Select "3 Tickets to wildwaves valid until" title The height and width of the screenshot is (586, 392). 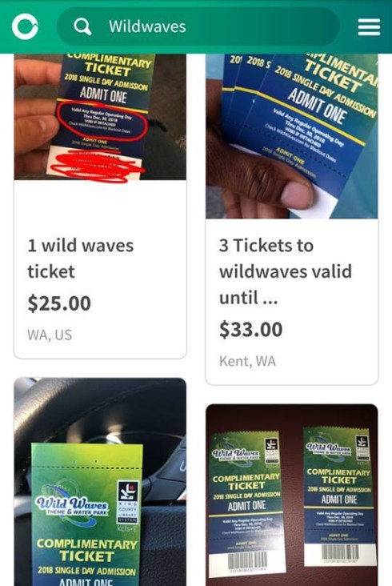point(286,271)
